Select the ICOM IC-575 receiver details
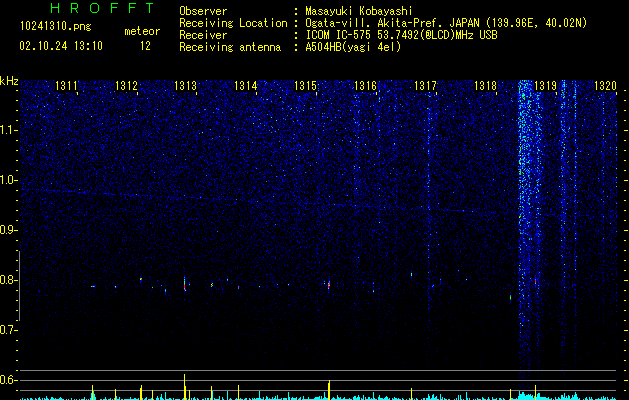The height and width of the screenshot is (400, 629). (x=401, y=35)
